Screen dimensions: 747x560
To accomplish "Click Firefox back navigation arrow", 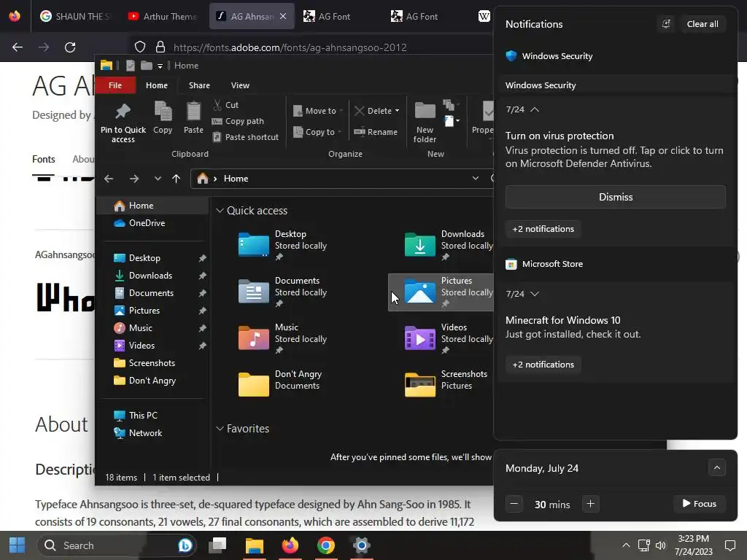I will point(18,47).
